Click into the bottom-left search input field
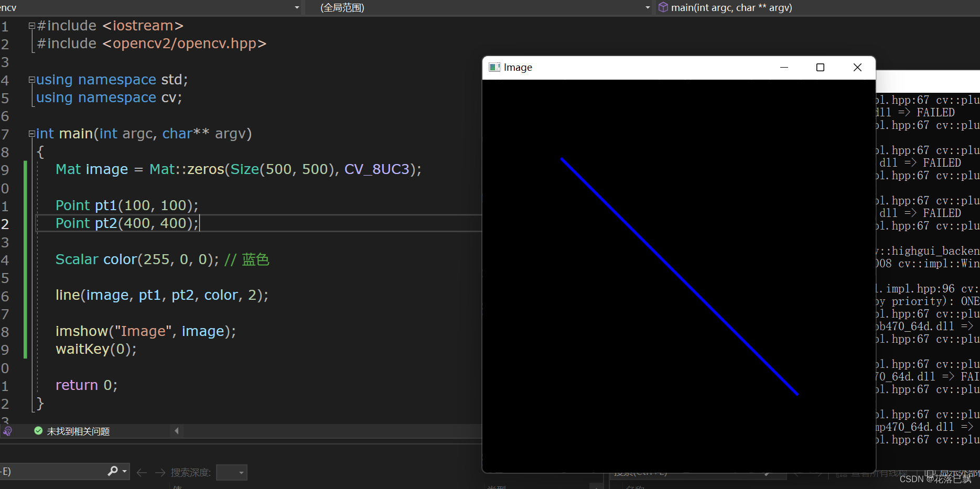The height and width of the screenshot is (489, 980). tap(52, 471)
